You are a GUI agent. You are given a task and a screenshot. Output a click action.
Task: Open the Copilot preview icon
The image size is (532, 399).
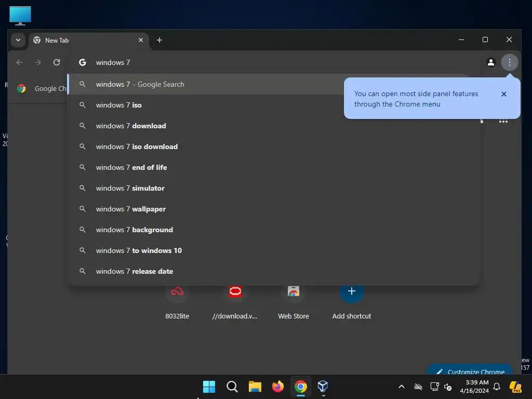click(x=516, y=387)
